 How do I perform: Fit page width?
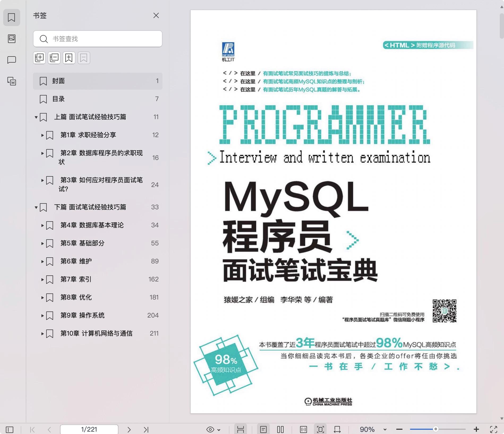(337, 429)
